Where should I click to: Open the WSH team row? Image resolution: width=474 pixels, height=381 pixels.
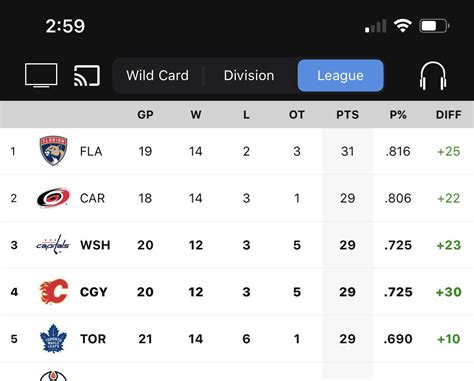click(x=237, y=245)
